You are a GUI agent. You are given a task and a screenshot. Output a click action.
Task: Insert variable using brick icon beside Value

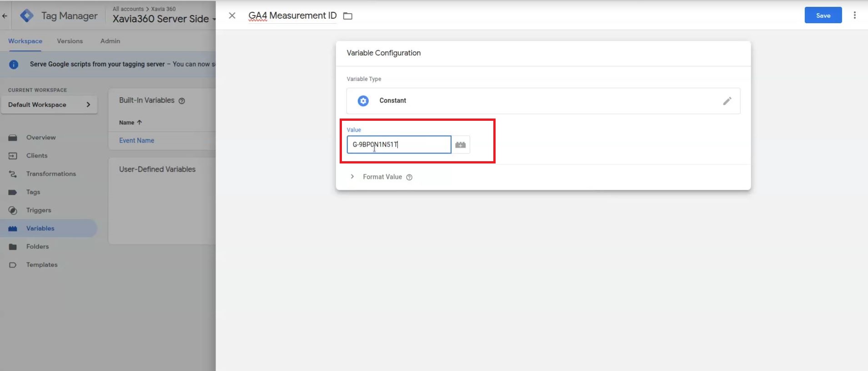click(461, 145)
